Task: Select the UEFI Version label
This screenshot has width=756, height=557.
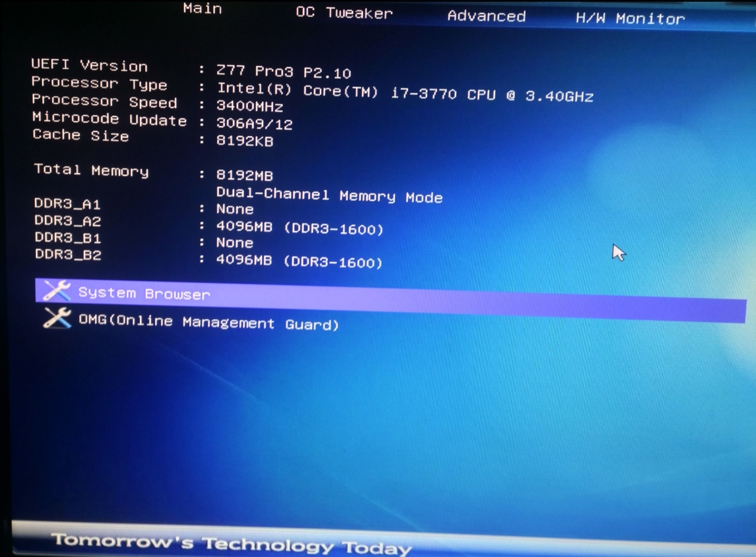Action: (x=89, y=65)
